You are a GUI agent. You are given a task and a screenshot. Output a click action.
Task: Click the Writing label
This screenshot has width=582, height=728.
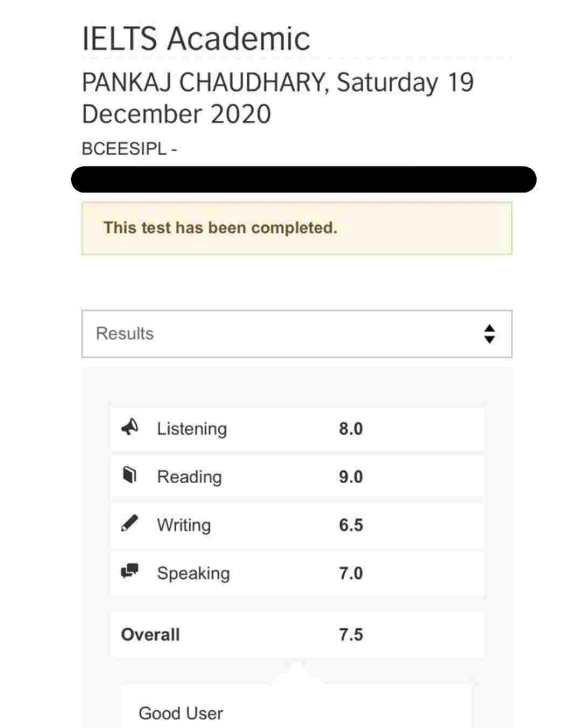(x=184, y=525)
